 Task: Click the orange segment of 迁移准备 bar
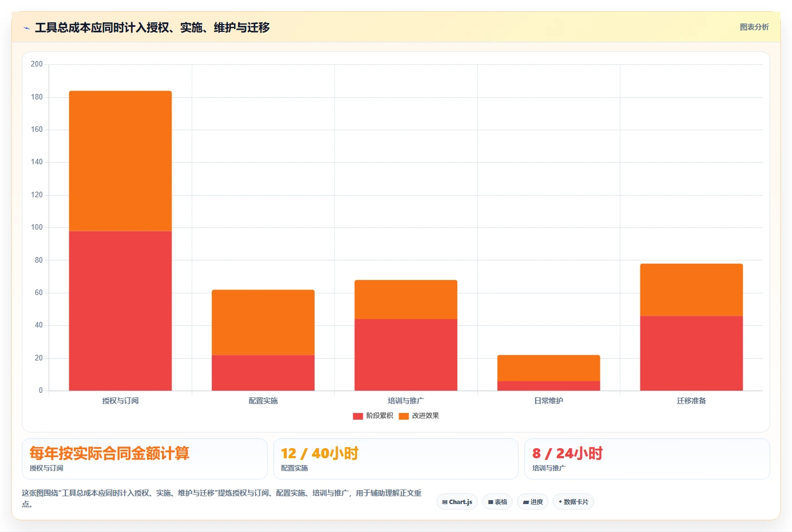pos(691,290)
